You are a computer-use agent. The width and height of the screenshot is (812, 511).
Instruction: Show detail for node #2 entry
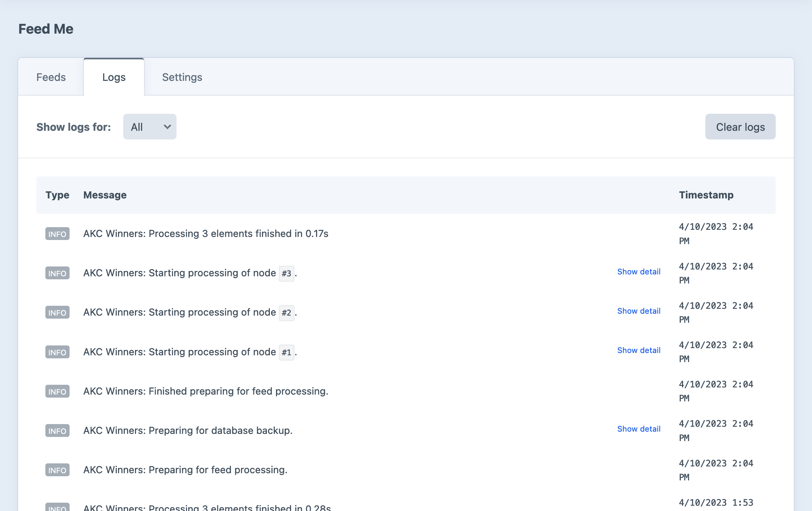pos(638,311)
